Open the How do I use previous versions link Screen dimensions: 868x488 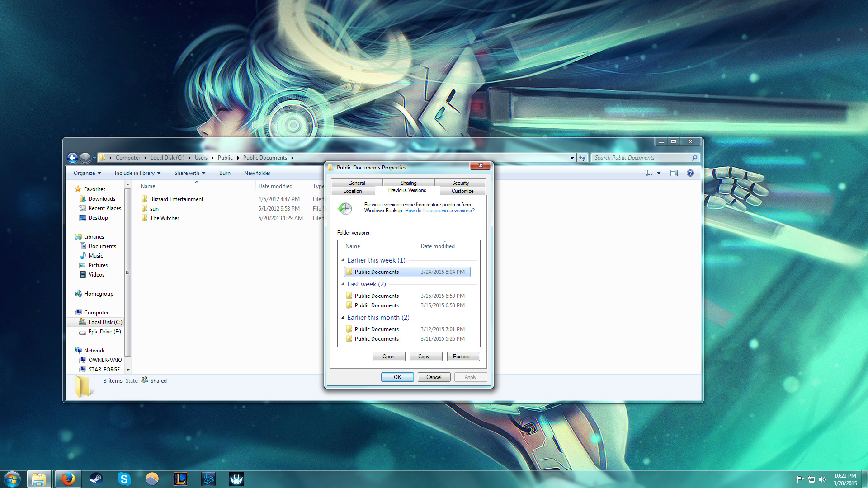[439, 211]
